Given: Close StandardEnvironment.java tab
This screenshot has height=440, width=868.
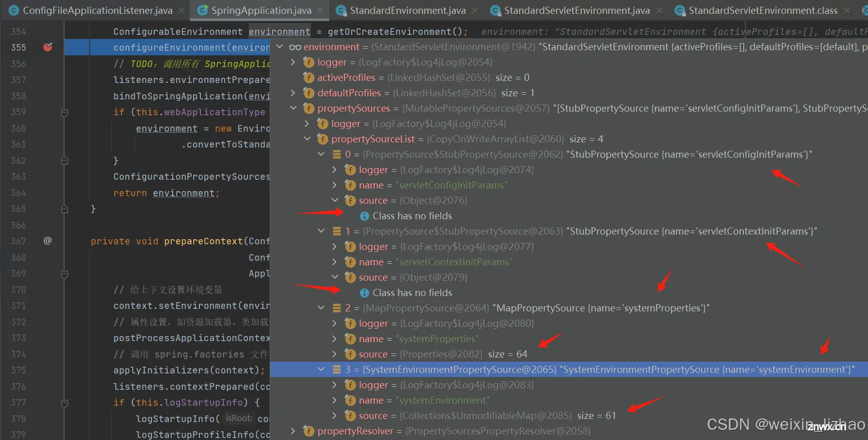Looking at the screenshot, I should [x=475, y=10].
